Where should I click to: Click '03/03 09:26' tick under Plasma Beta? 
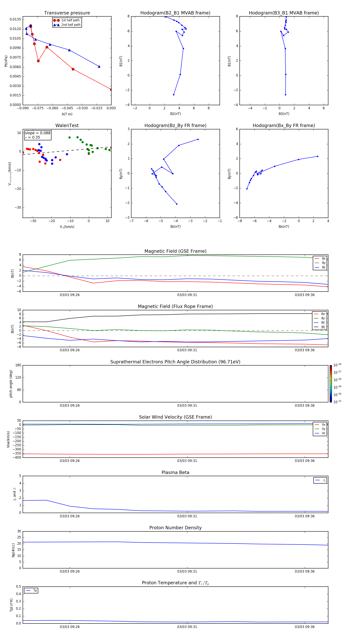point(70,516)
